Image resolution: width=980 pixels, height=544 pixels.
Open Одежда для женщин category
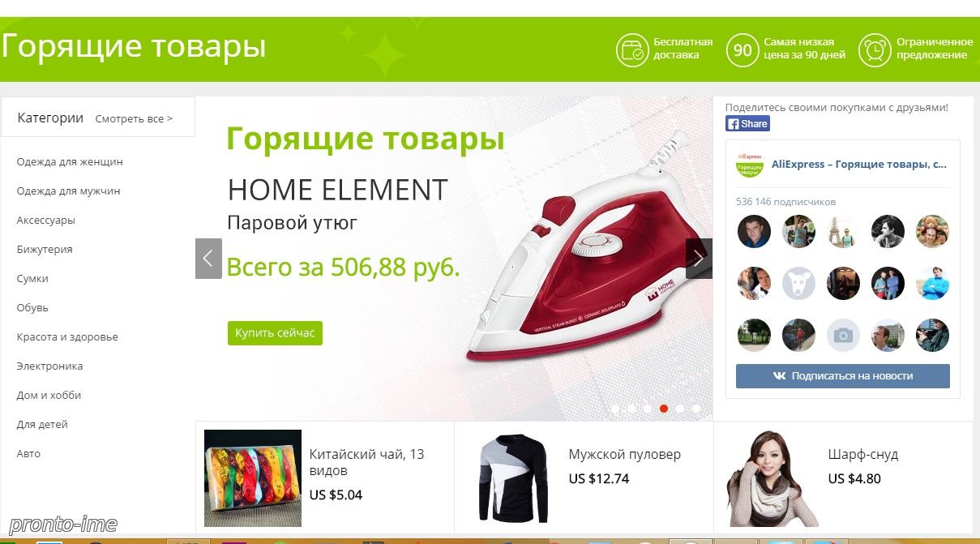[x=70, y=161]
